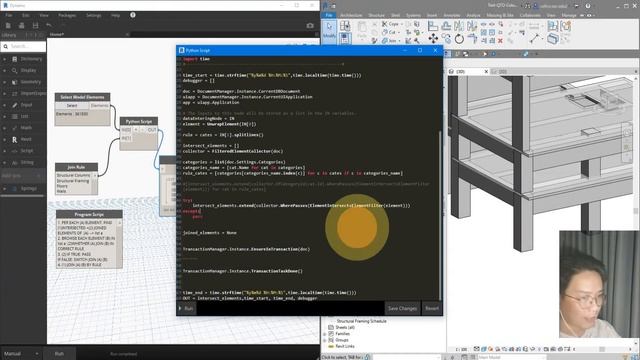
Task: Open the Edit menu in Dynamo
Action: [x=26, y=15]
